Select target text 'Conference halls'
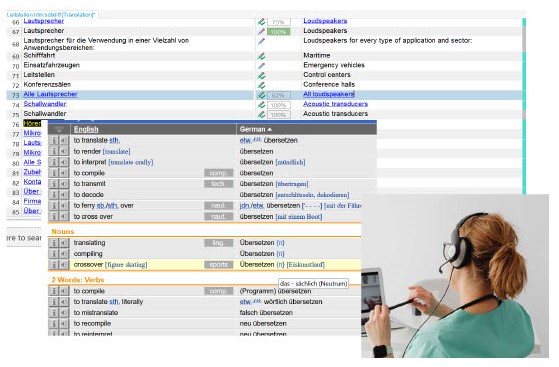 click(x=329, y=85)
